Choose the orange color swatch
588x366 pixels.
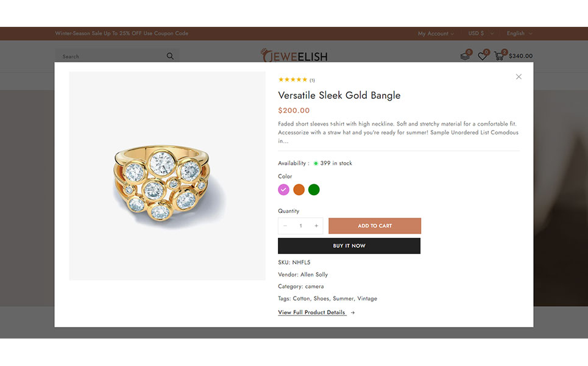pos(299,190)
